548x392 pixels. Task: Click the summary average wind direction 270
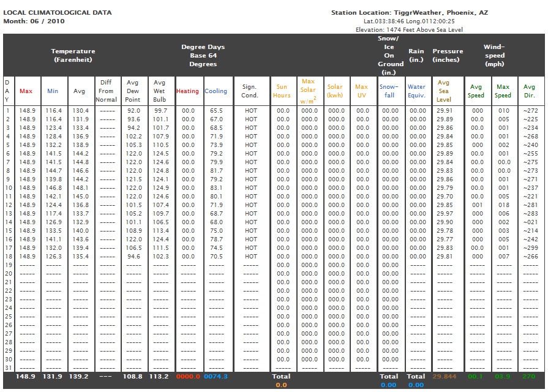click(529, 376)
